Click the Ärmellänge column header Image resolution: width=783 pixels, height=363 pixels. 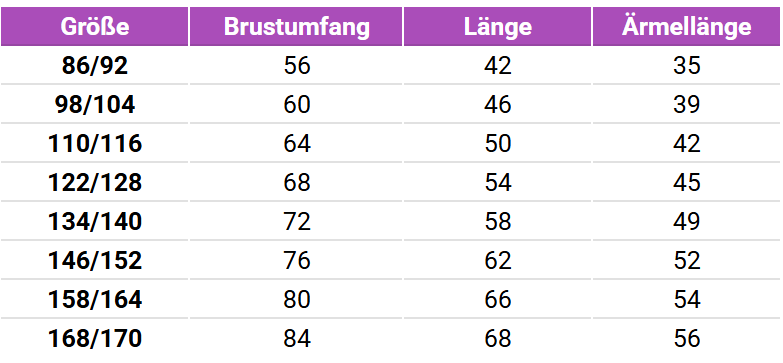[686, 26]
